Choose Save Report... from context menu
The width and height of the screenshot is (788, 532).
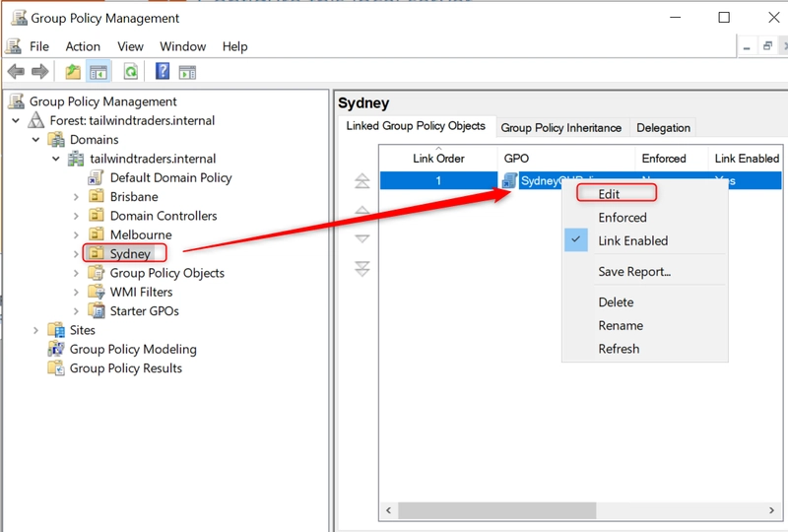[634, 272]
